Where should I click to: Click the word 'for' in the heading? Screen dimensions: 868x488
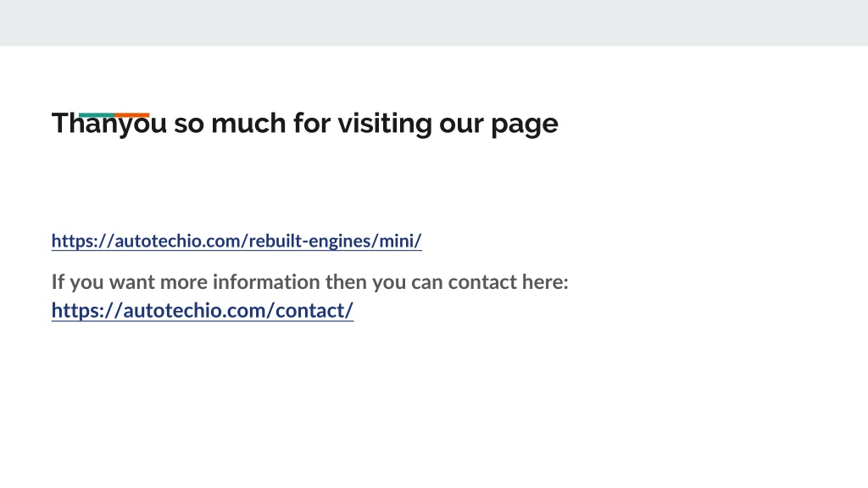point(312,123)
